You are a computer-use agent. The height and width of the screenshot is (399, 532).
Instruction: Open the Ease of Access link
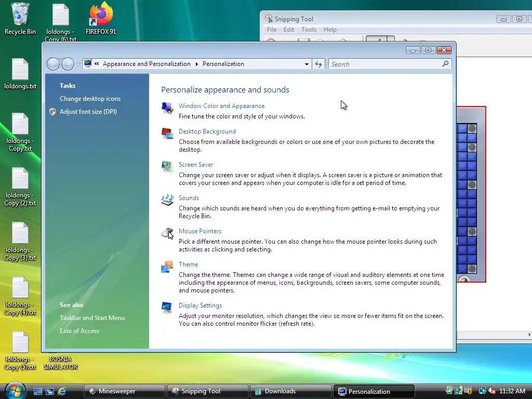[79, 331]
